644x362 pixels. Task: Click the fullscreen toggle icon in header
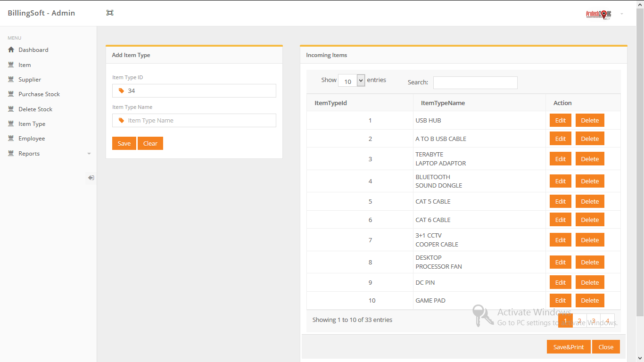pos(110,13)
